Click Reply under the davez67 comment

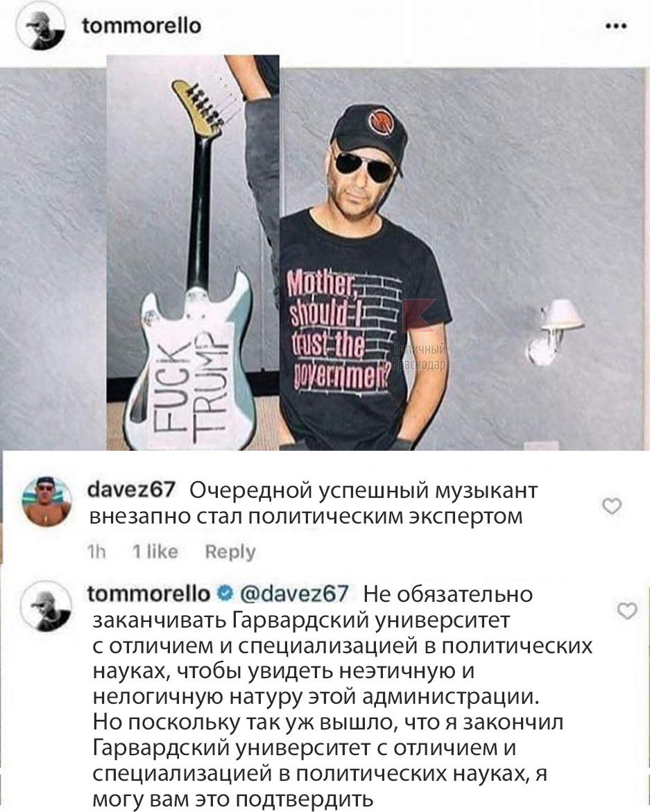click(230, 553)
